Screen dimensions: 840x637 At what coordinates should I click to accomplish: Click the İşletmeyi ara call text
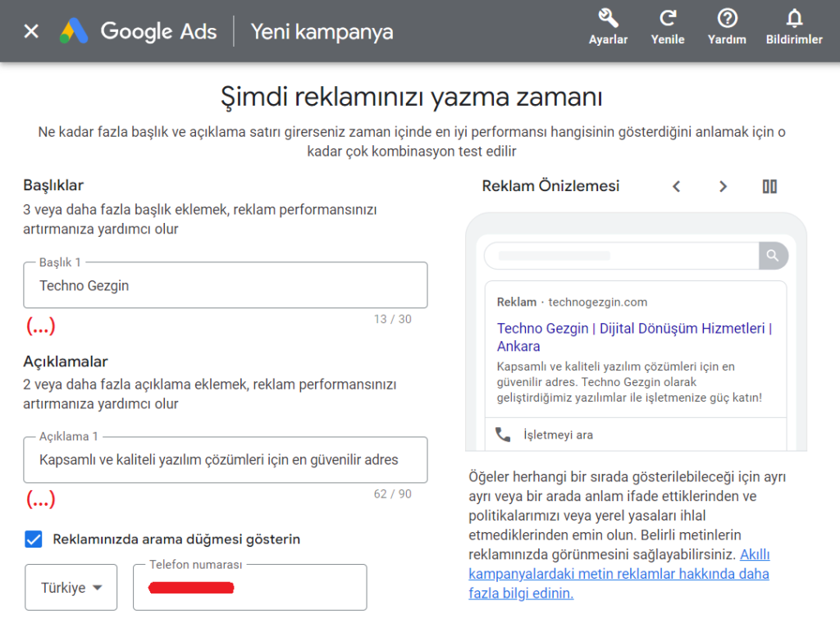click(x=558, y=435)
